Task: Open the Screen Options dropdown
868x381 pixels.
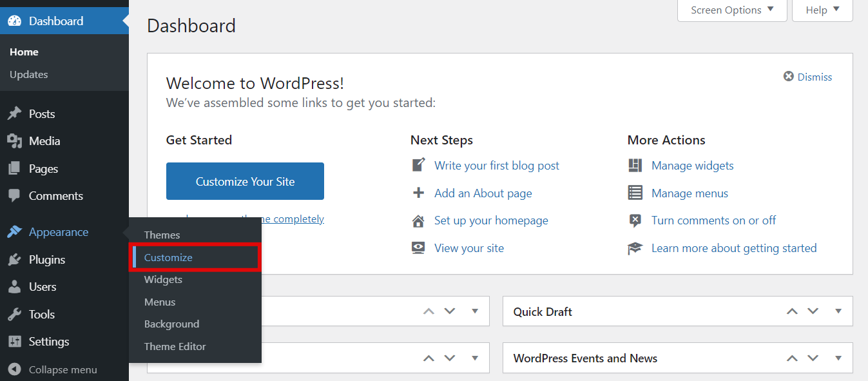Action: (x=731, y=10)
